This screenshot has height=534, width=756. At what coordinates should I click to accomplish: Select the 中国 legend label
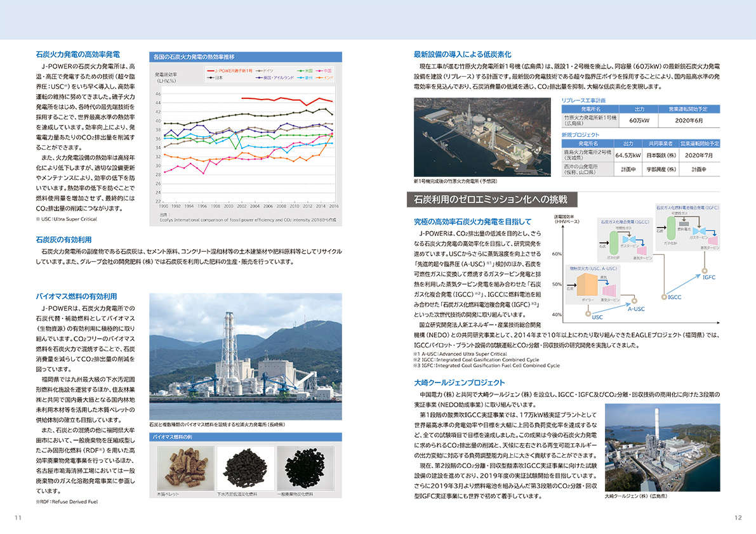coord(328,71)
